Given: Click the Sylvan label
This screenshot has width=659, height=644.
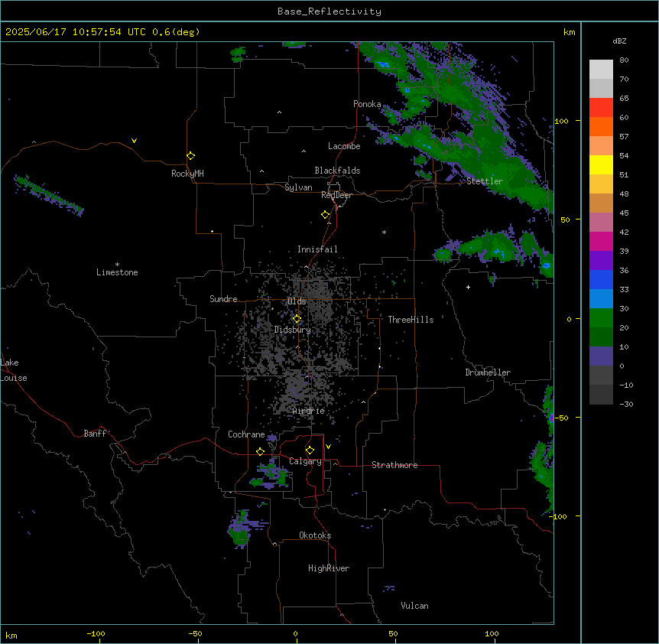Looking at the screenshot, I should click(x=298, y=187).
